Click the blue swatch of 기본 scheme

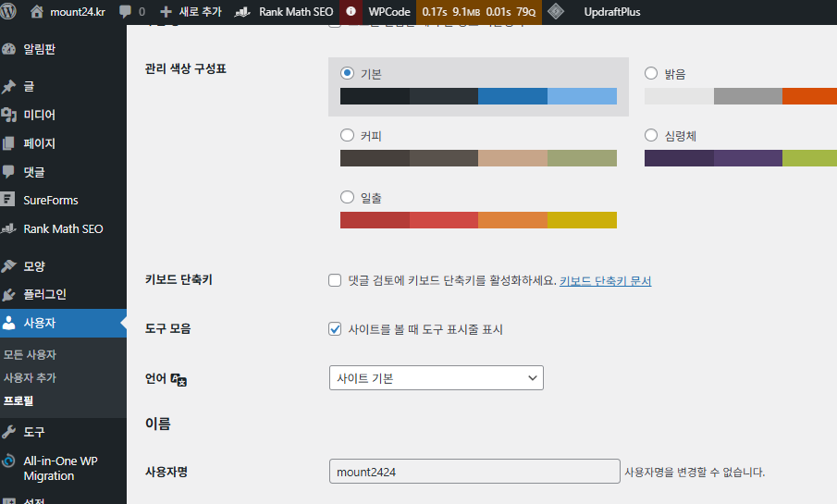click(x=512, y=96)
